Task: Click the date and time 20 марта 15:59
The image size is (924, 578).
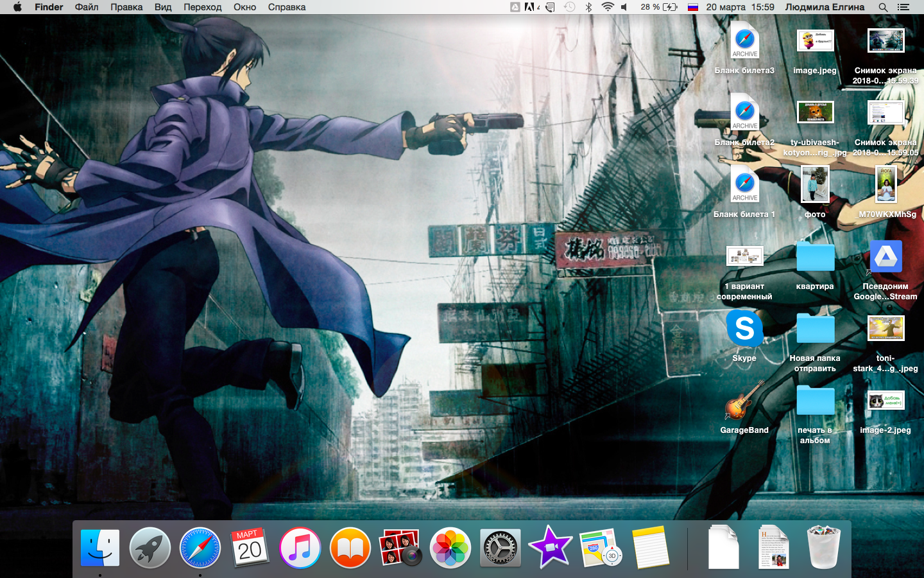Action: click(740, 7)
